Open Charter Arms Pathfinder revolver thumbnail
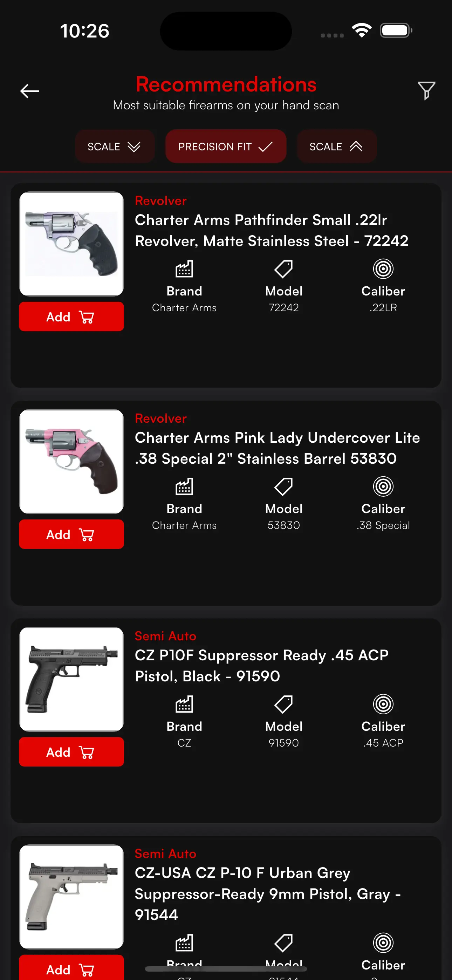This screenshot has width=452, height=980. [x=71, y=244]
